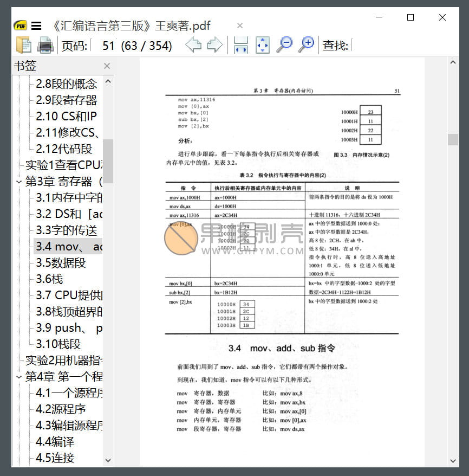Click the document vertical scrollbar thumb
The height and width of the screenshot is (476, 469).
pos(453,139)
